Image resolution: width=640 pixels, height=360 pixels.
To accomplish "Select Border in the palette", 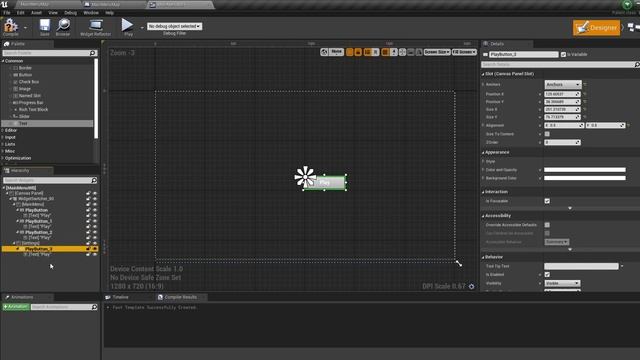I will [25, 68].
